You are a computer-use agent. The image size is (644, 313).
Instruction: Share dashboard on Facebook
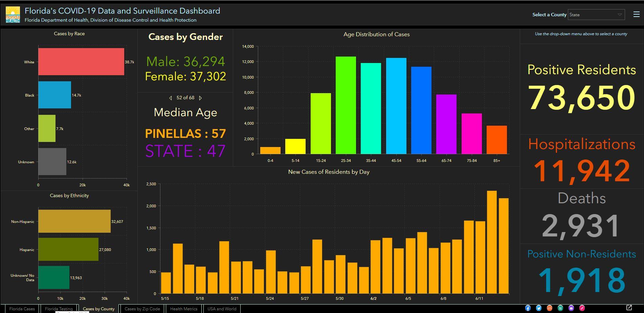pyautogui.click(x=528, y=308)
